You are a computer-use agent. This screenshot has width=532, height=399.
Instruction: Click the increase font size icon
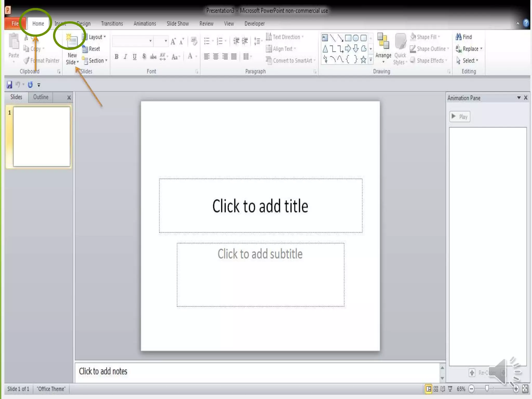173,41
